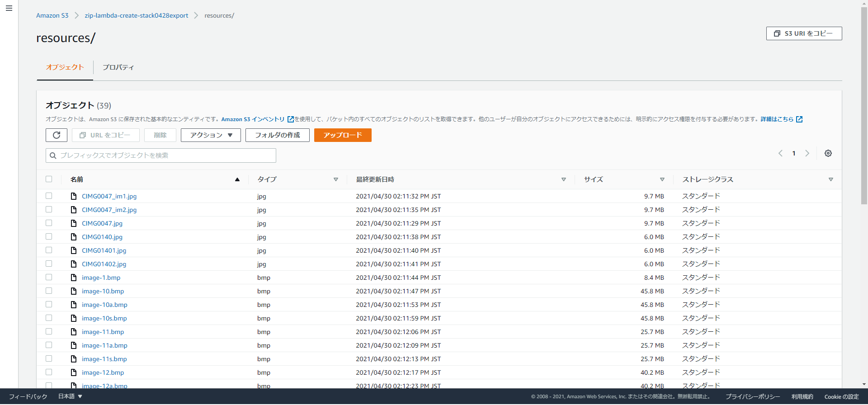Sort by 最終更新日時 column arrow
Image resolution: width=868 pixels, height=405 pixels.
click(564, 179)
